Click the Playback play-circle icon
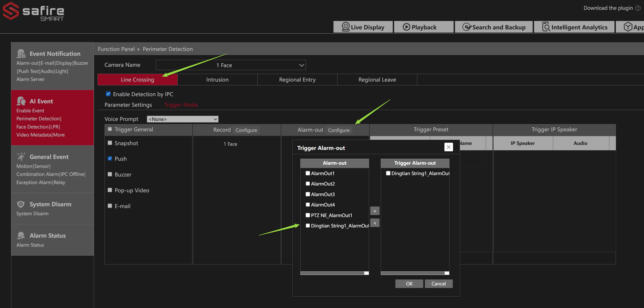Viewport: 644px width, 308px height. pos(407,27)
